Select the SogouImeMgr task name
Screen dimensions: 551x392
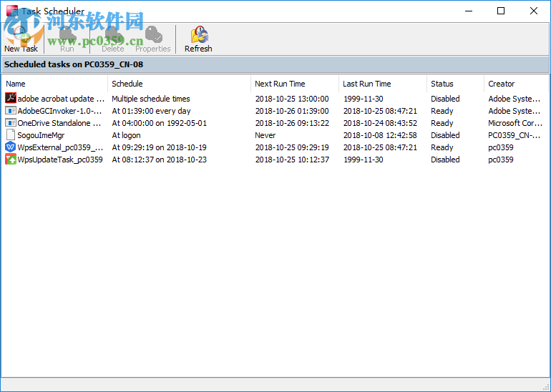pyautogui.click(x=41, y=135)
